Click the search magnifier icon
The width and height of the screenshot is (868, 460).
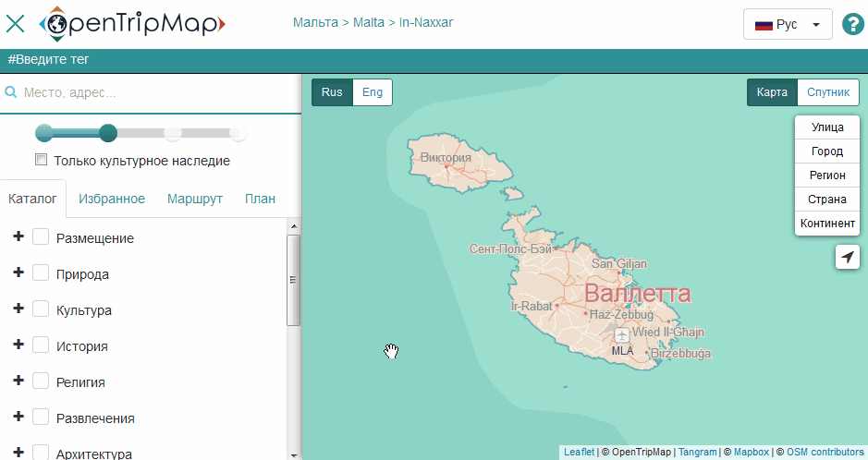click(x=11, y=93)
